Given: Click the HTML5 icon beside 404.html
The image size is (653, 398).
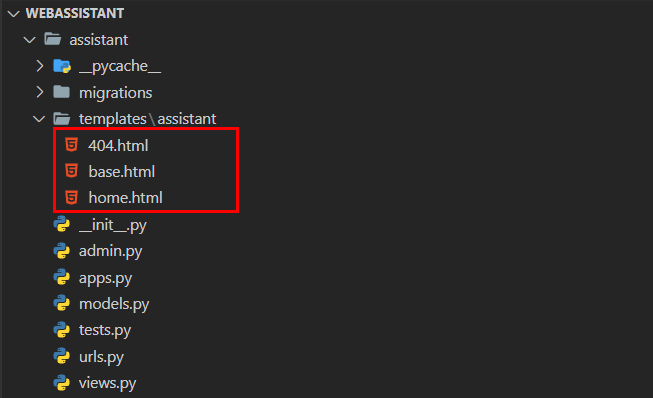Looking at the screenshot, I should point(72,145).
